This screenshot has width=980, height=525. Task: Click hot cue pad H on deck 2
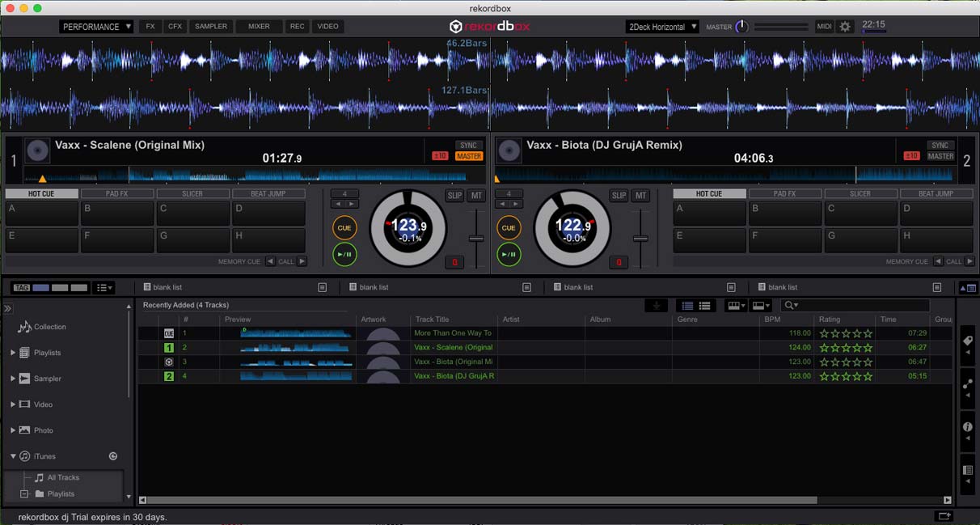pyautogui.click(x=936, y=241)
